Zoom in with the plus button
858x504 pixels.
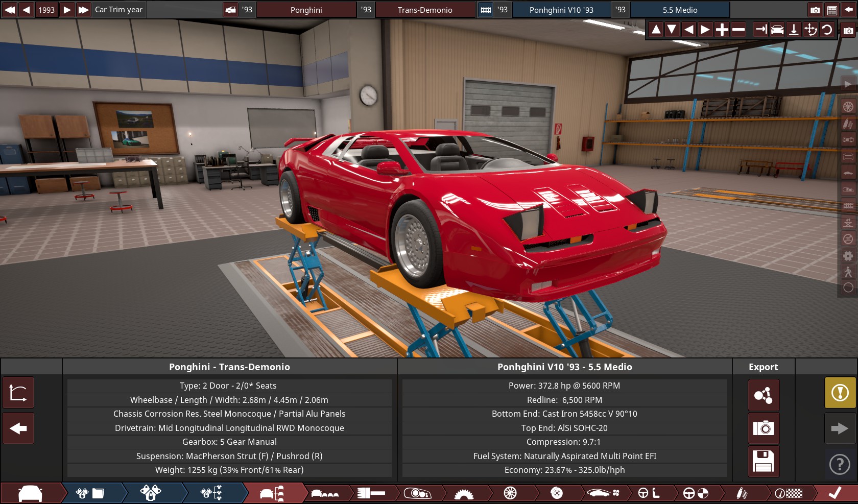pos(722,30)
